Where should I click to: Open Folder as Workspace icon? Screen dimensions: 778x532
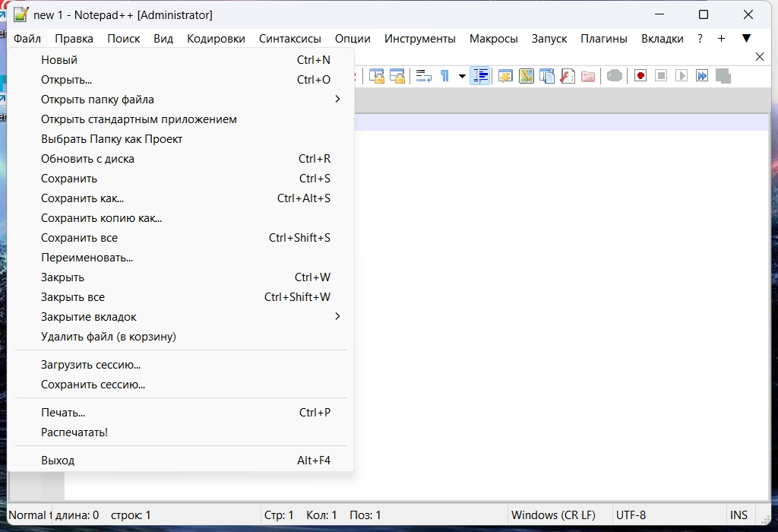[x=588, y=76]
